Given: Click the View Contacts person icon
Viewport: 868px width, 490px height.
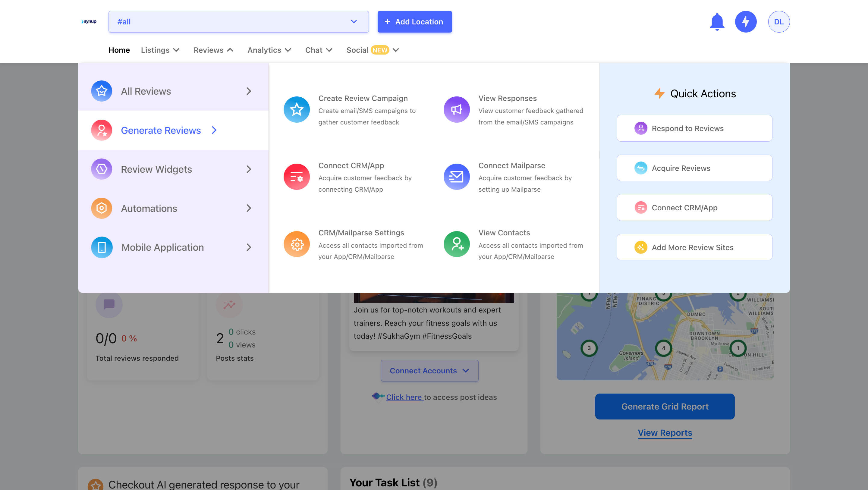Looking at the screenshot, I should point(457,244).
